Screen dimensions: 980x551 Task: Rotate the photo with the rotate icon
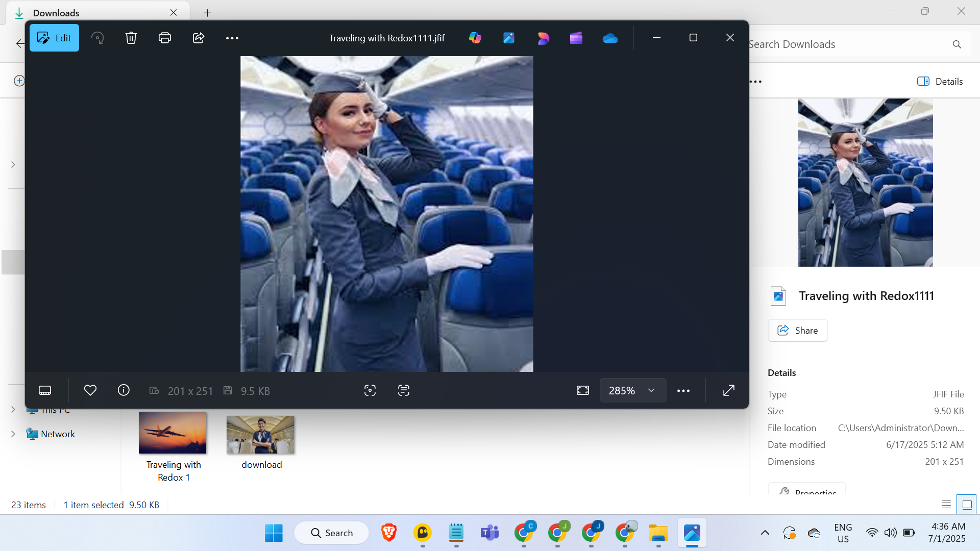tap(97, 38)
